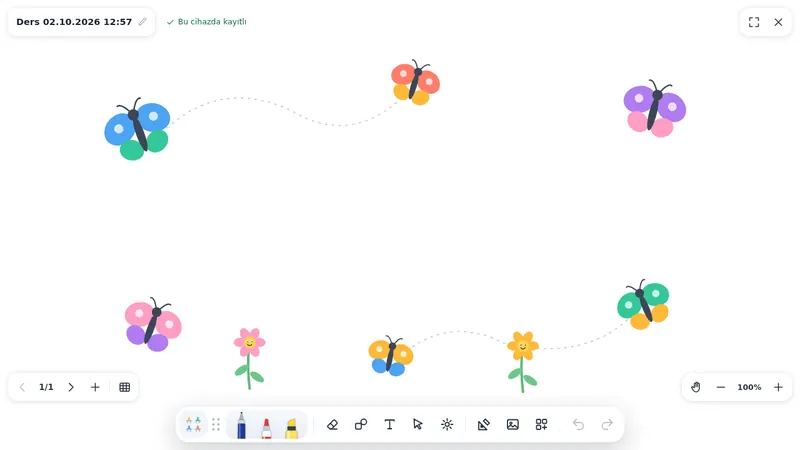800x450 pixels.
Task: Activate the laser pointer tool
Action: pos(447,424)
